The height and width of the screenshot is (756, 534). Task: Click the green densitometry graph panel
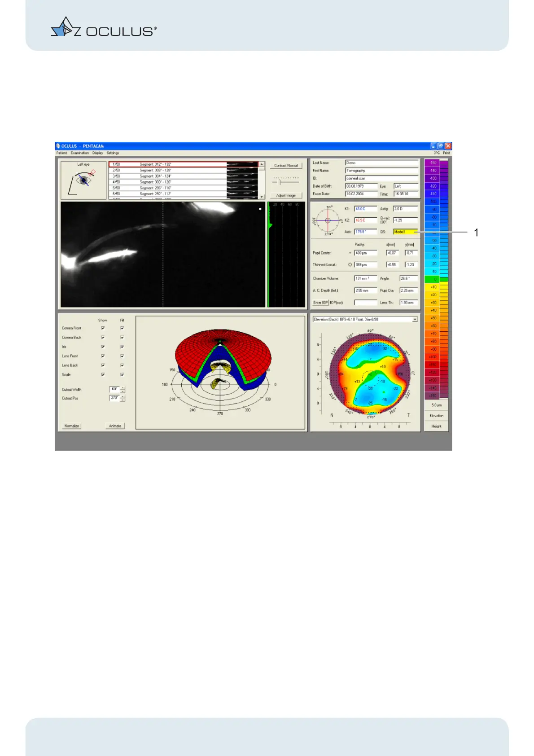tap(286, 254)
